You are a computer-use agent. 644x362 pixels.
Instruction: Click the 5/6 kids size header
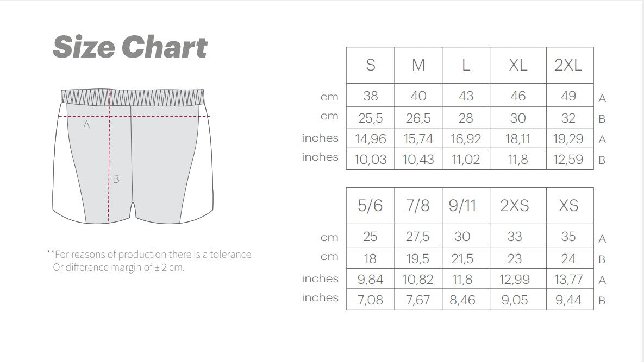(x=371, y=206)
